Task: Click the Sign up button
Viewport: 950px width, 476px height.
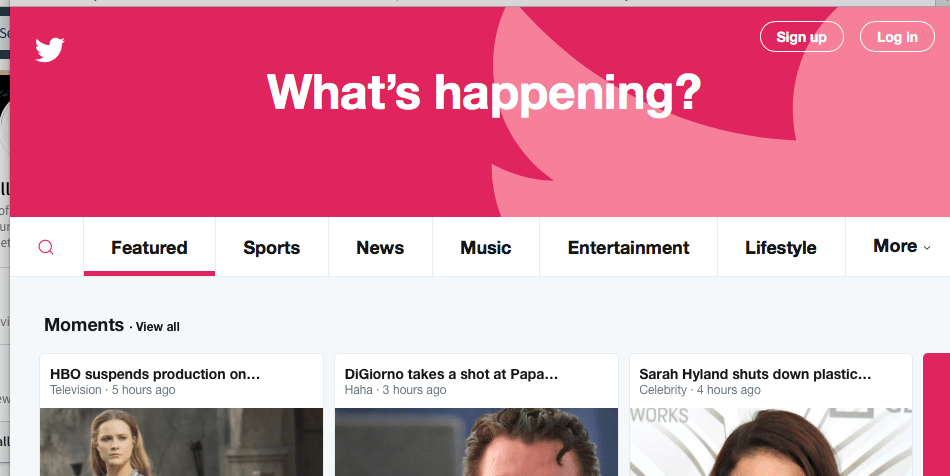Action: 802,37
